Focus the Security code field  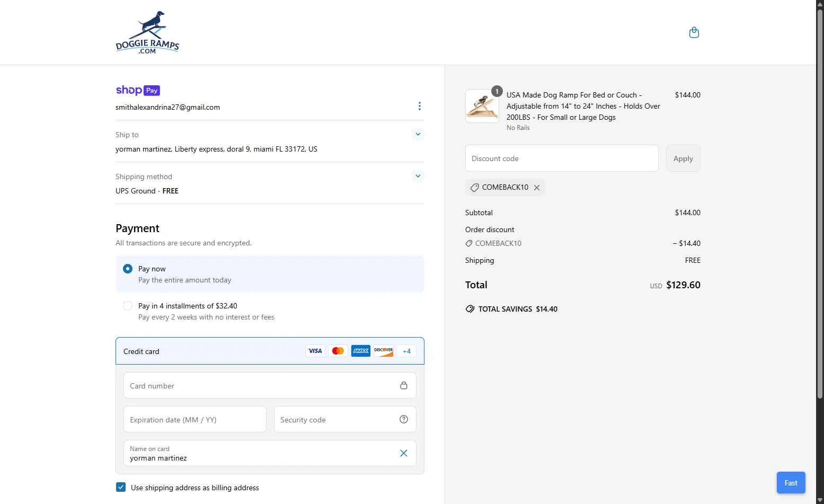(345, 419)
